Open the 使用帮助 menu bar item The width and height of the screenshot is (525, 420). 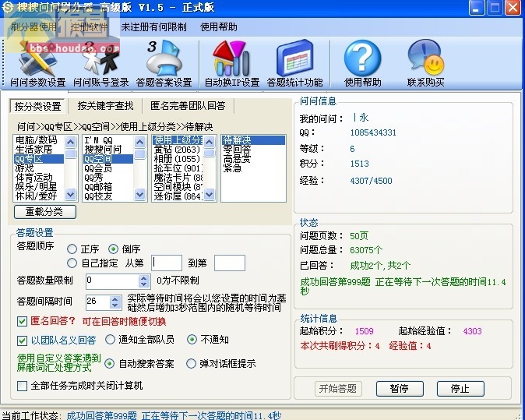point(219,26)
